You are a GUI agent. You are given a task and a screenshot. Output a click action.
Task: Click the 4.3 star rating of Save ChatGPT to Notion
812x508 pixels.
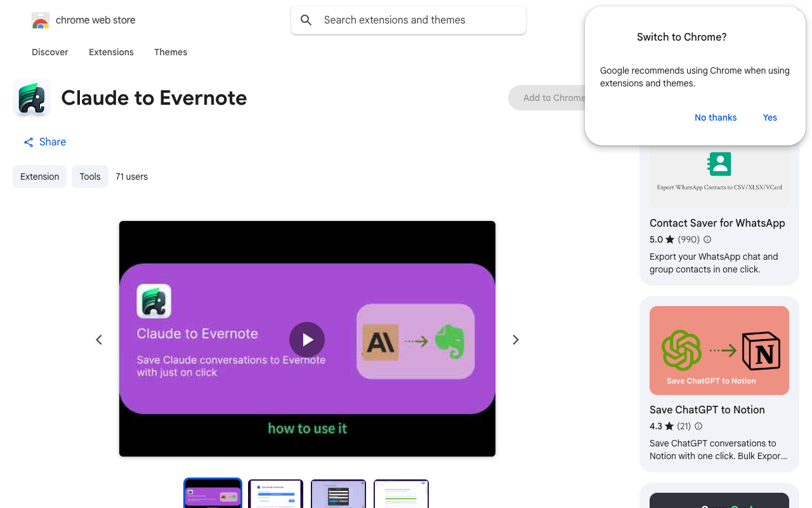coord(662,426)
